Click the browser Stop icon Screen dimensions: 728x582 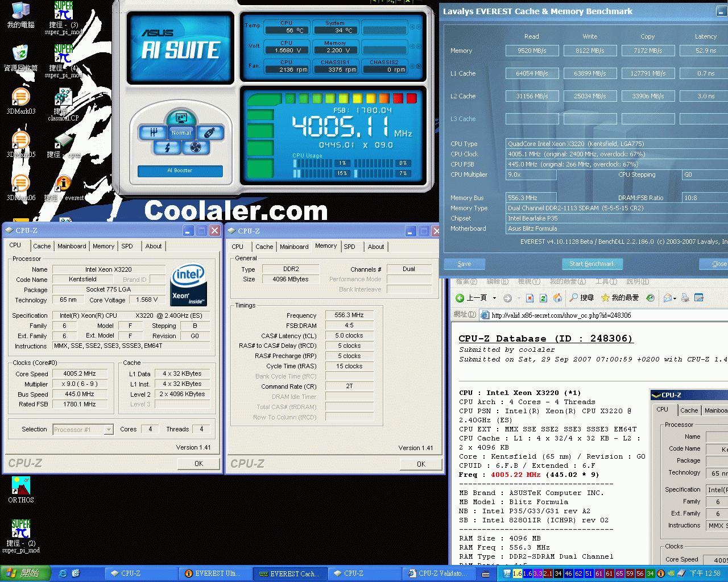pos(530,298)
